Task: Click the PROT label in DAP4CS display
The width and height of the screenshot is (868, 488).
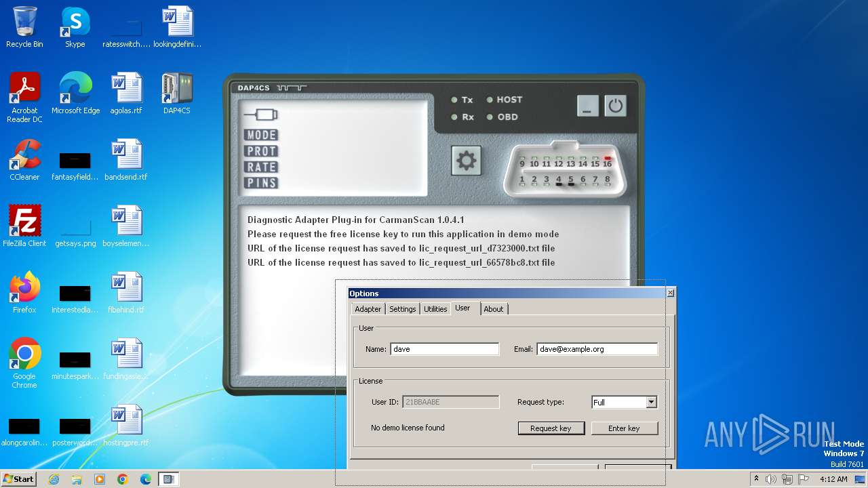Action: [262, 151]
